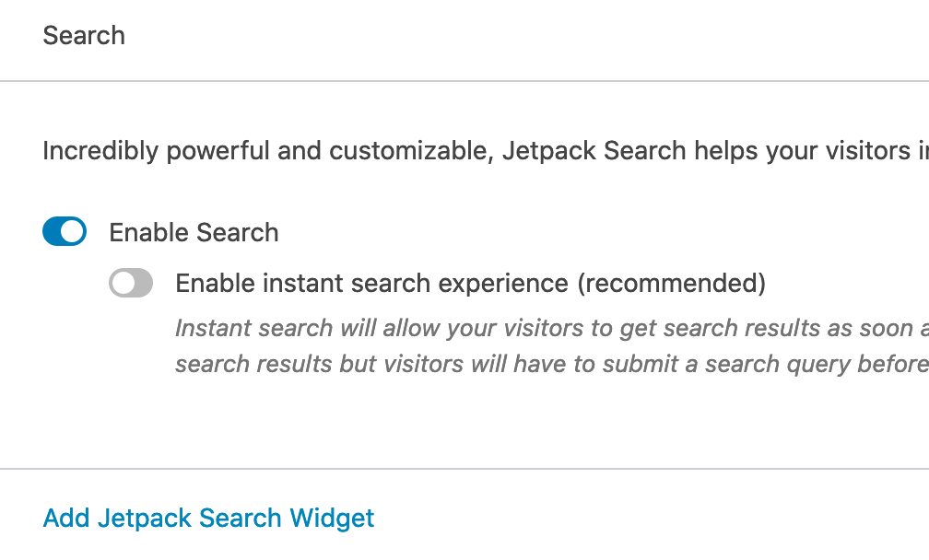Viewport: 929px width, 560px height.
Task: Click the Enable Search label text
Action: (194, 232)
